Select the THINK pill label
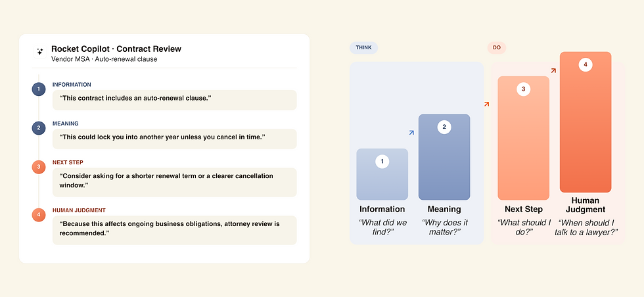The image size is (644, 297). coord(363,48)
